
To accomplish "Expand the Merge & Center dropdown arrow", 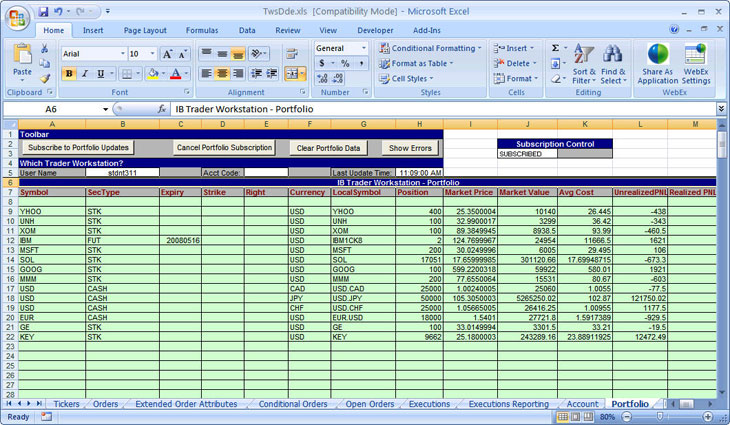I will click(x=303, y=74).
